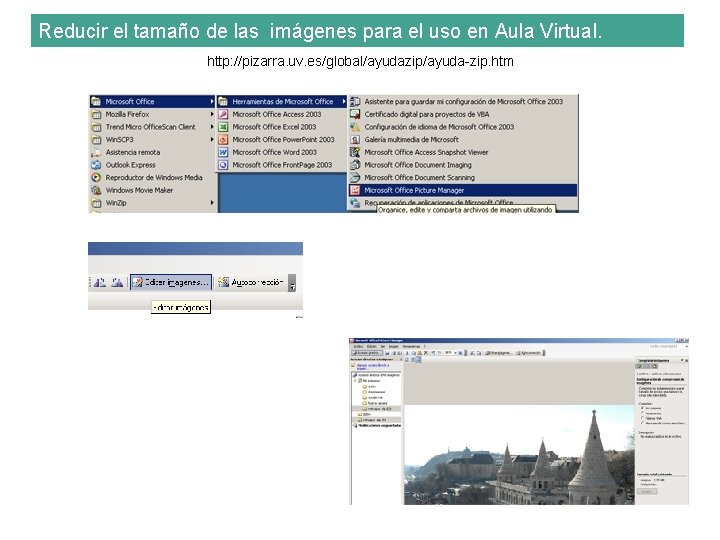Open Microsoft Office PowerPoint 2003
Viewport: 720px width, 540px height.
pos(281,140)
